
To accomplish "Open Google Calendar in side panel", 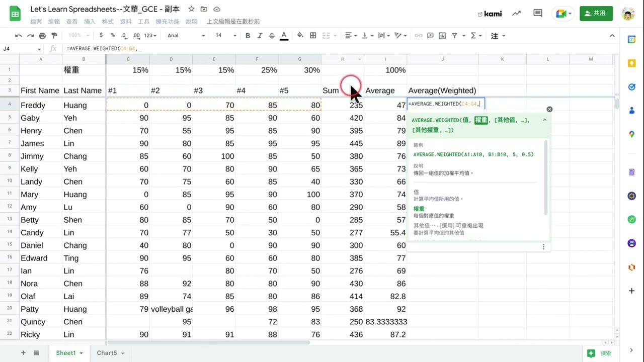I will coord(632,39).
